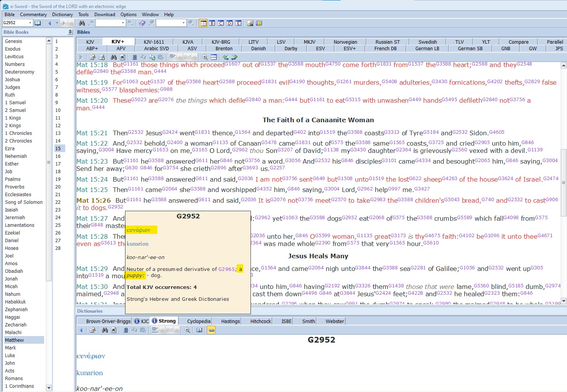The width and height of the screenshot is (567, 392).
Task: Click the Strong's lookup book icon
Action: (38, 23)
